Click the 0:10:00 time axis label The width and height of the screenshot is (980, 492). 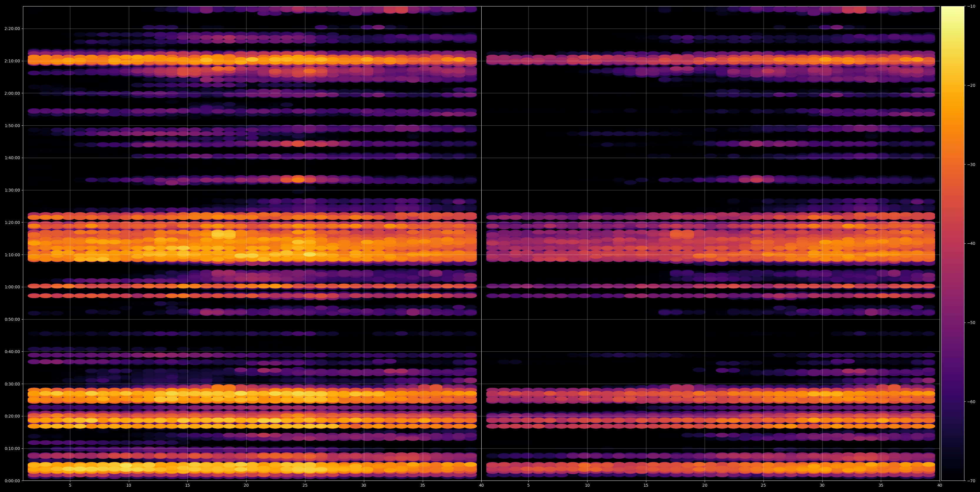pos(12,448)
